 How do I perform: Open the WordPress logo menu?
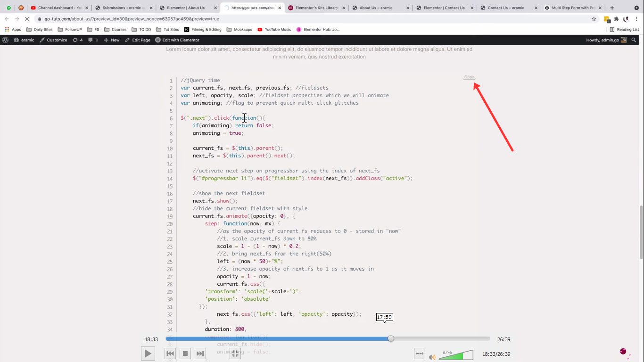[x=5, y=40]
